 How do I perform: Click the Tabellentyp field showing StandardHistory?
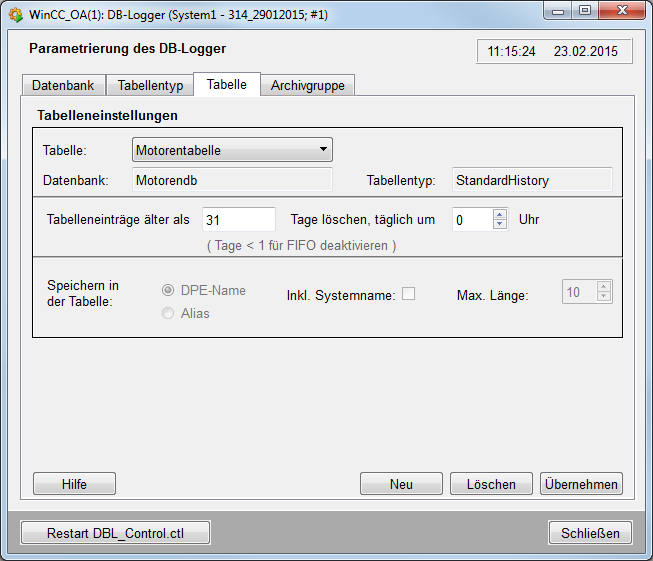pos(532,180)
